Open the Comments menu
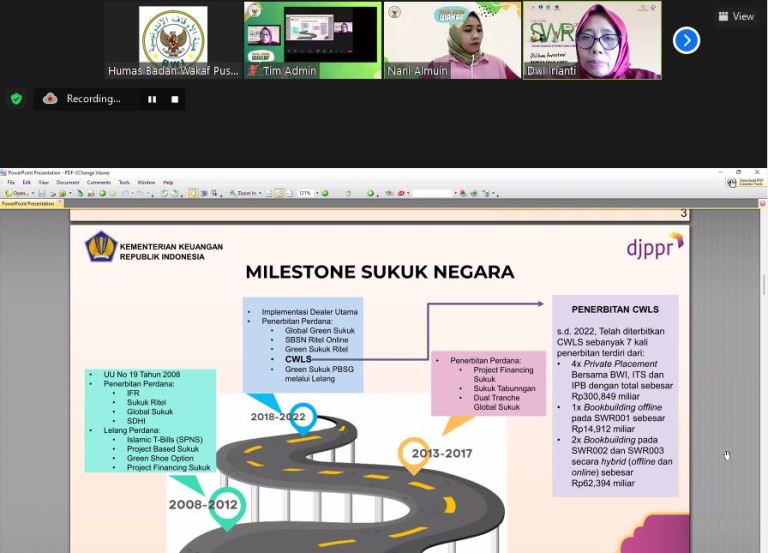This screenshot has width=768, height=553. click(98, 182)
